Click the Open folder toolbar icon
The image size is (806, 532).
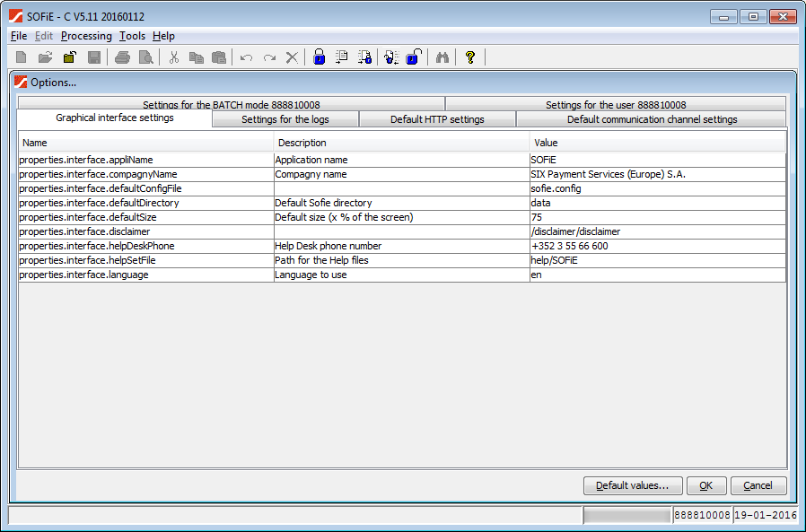[x=45, y=57]
